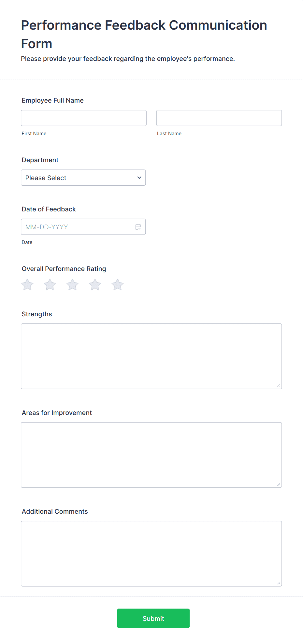The width and height of the screenshot is (303, 644).
Task: Click the Areas for Improvement resize handle
Action: (279, 485)
